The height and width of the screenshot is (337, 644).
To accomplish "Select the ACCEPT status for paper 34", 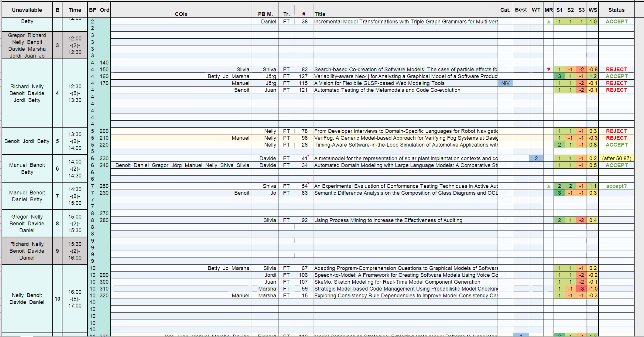I will coord(616,165).
